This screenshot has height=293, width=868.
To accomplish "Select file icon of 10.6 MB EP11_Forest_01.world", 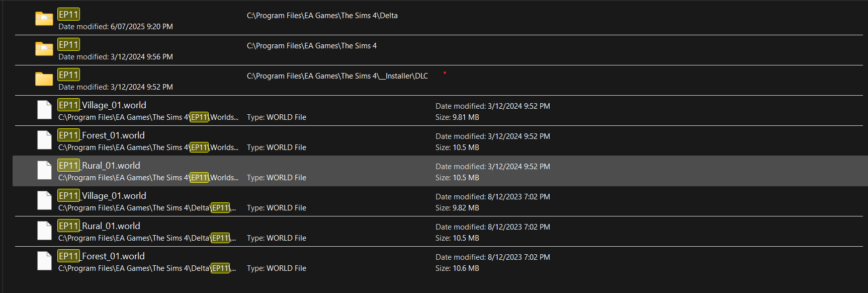I will pyautogui.click(x=44, y=261).
